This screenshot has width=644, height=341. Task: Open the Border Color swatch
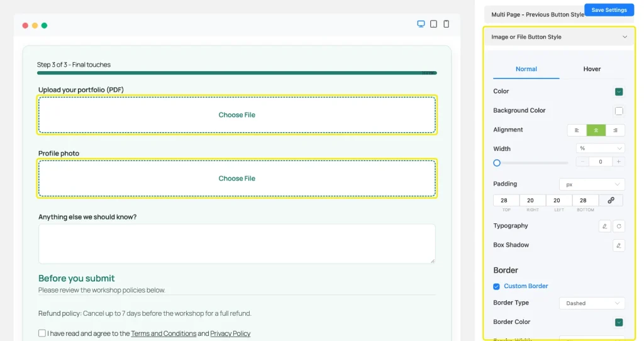coord(619,323)
